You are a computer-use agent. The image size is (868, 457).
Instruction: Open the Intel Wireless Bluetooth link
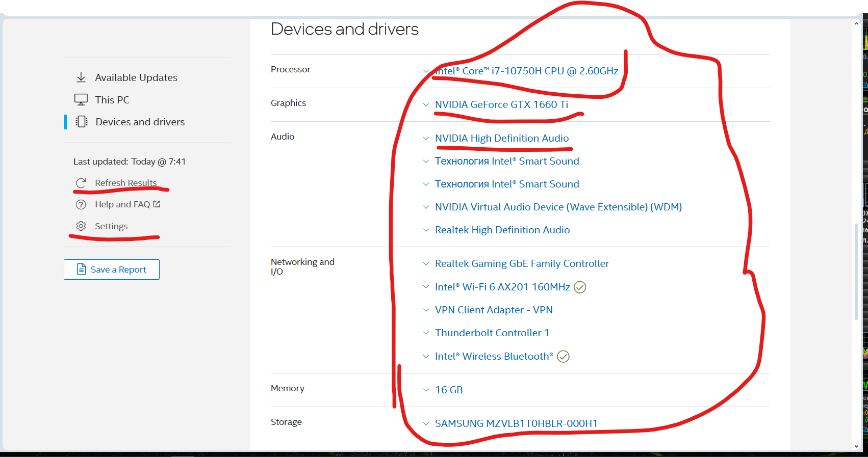pyautogui.click(x=494, y=356)
